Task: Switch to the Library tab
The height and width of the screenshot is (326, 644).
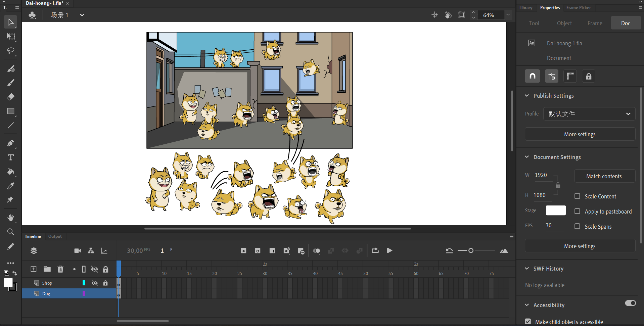Action: pos(525,8)
